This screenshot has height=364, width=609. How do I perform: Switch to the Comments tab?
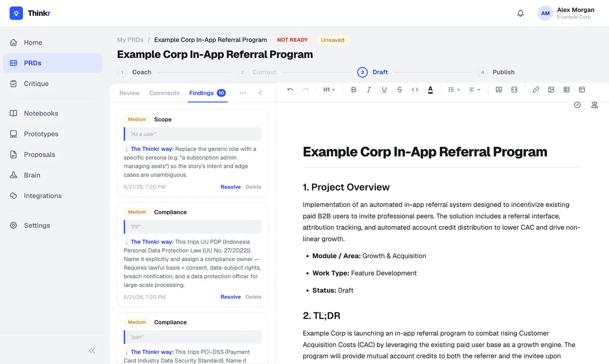pos(164,93)
